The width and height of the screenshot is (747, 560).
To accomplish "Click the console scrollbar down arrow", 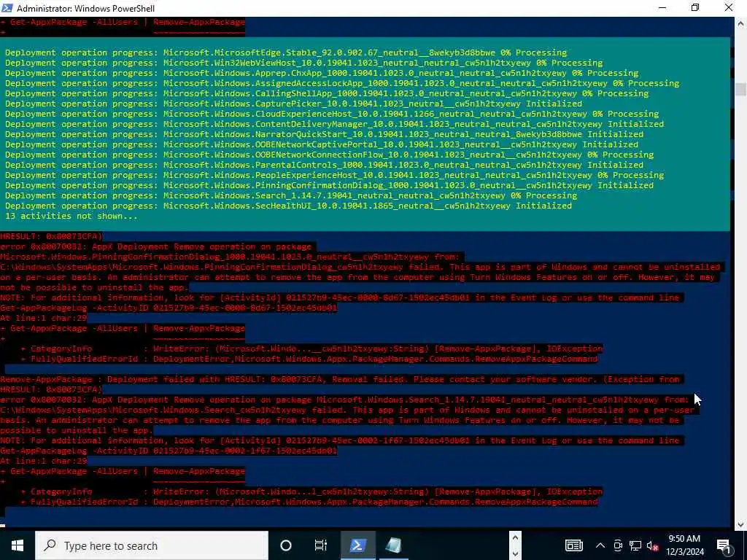I will tap(740, 525).
